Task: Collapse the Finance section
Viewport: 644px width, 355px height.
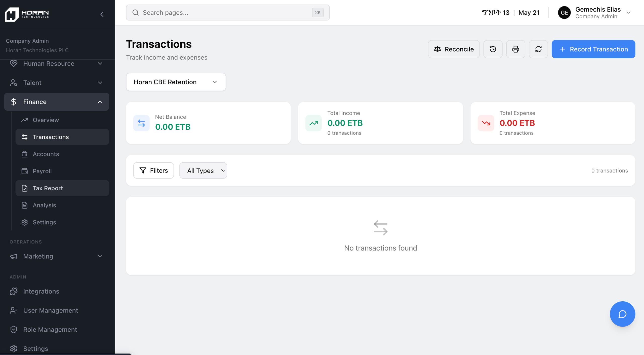Action: (57, 102)
